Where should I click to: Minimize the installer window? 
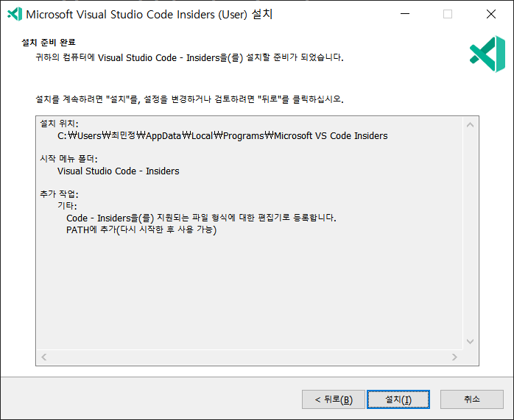[x=405, y=14]
